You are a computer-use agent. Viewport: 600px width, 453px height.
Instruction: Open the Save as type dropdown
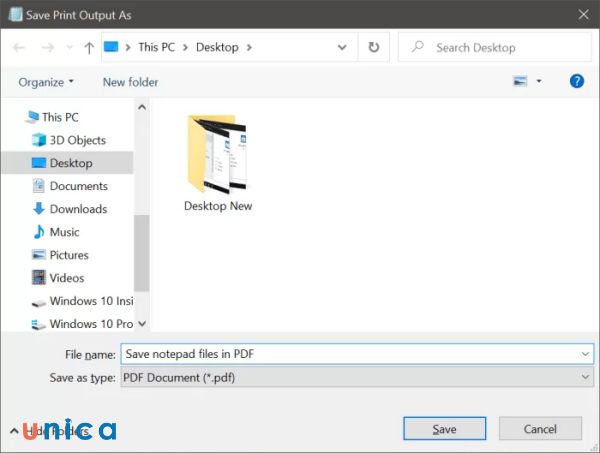tap(357, 377)
